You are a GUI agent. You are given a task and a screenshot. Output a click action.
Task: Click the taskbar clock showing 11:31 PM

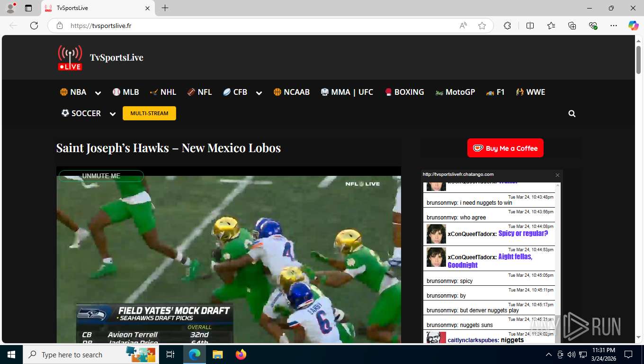point(603,355)
